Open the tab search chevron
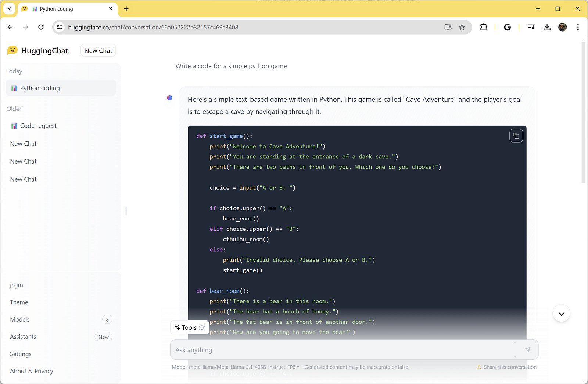This screenshot has height=384, width=588. (x=9, y=8)
